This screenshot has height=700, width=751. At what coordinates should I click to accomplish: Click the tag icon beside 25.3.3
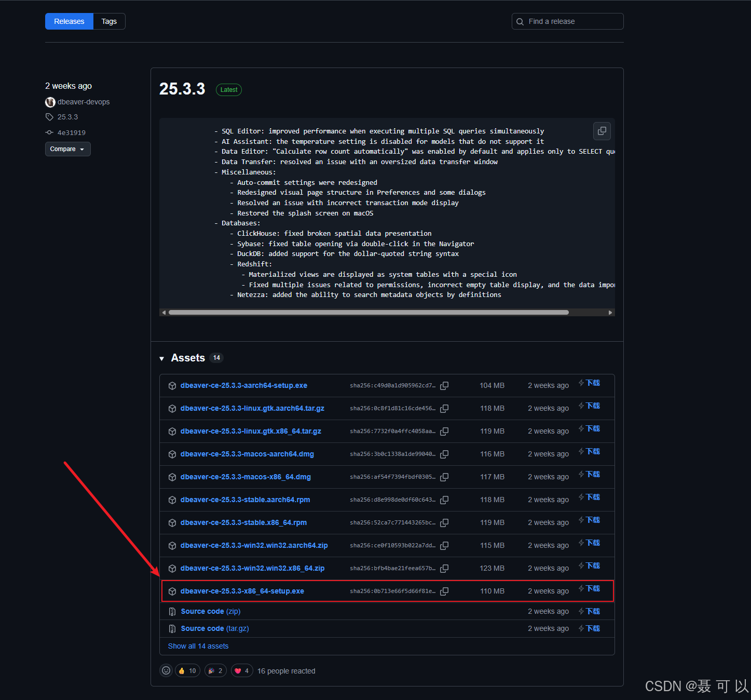[x=49, y=117]
